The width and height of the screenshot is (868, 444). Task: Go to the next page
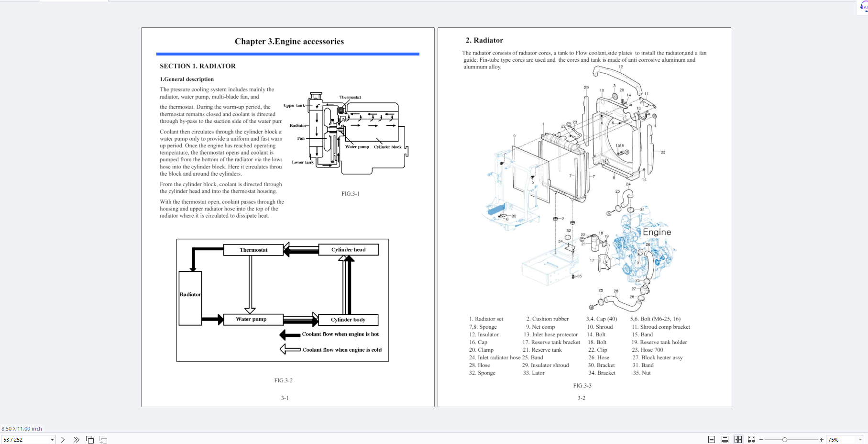tap(63, 440)
